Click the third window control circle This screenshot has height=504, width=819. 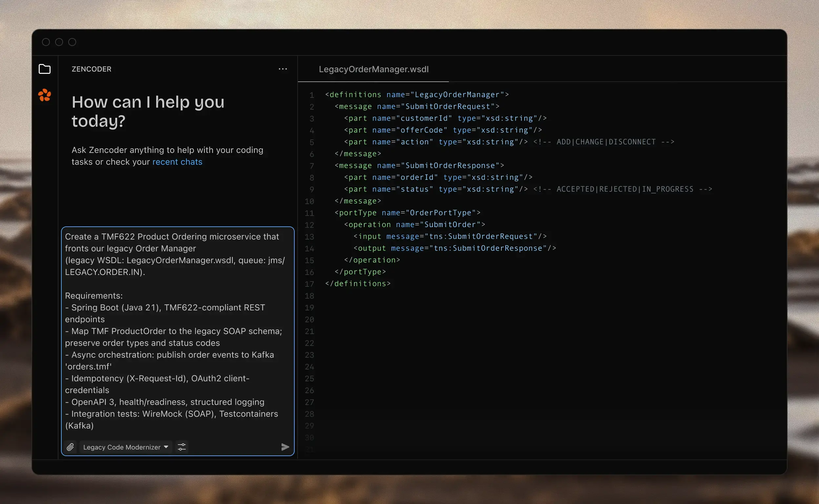pos(72,42)
